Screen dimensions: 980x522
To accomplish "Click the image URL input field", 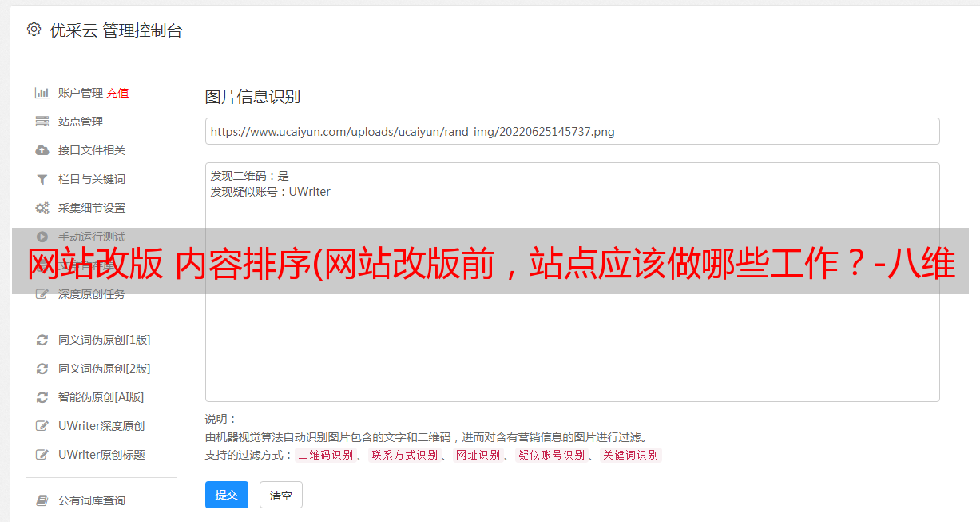I will pos(572,131).
